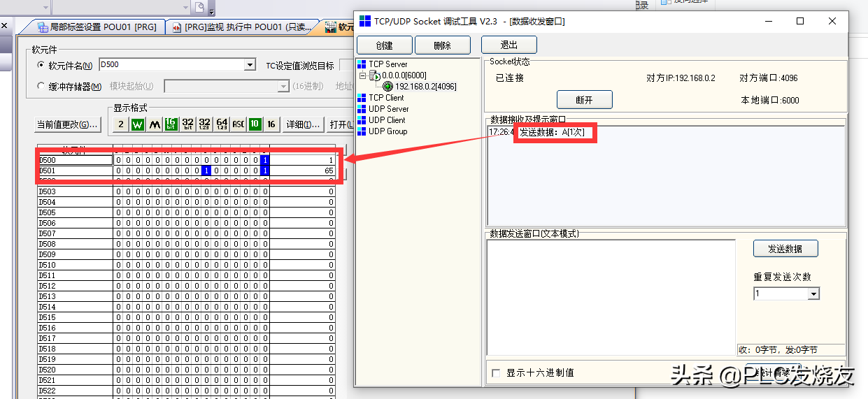
Task: Select the 软元件名 radio button
Action: click(x=41, y=66)
